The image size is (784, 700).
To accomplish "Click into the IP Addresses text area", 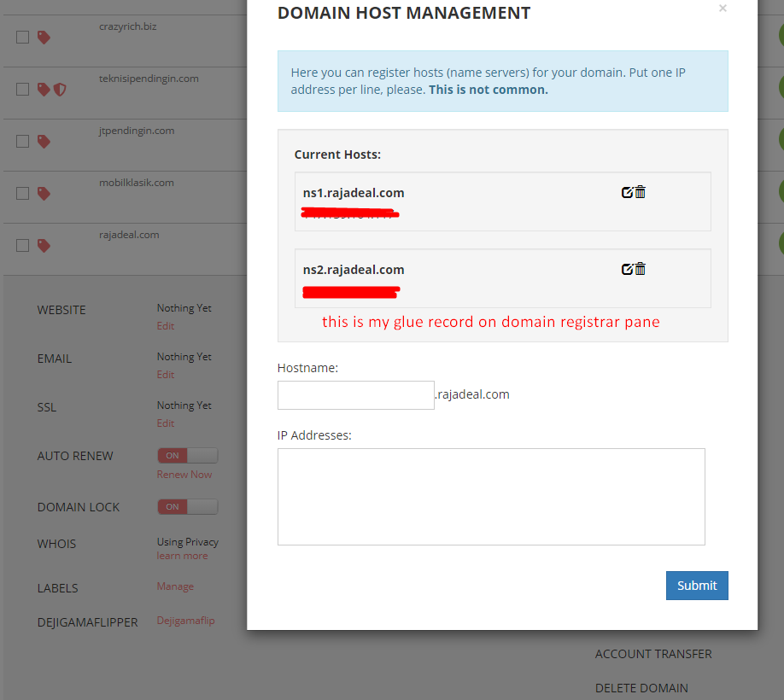I will [491, 496].
